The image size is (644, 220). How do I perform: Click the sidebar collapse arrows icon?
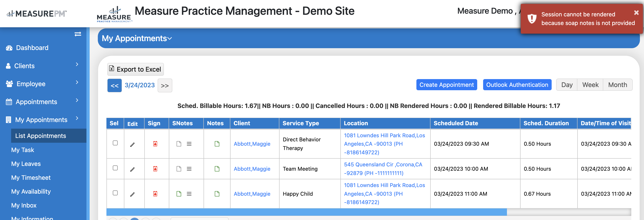coord(78,34)
